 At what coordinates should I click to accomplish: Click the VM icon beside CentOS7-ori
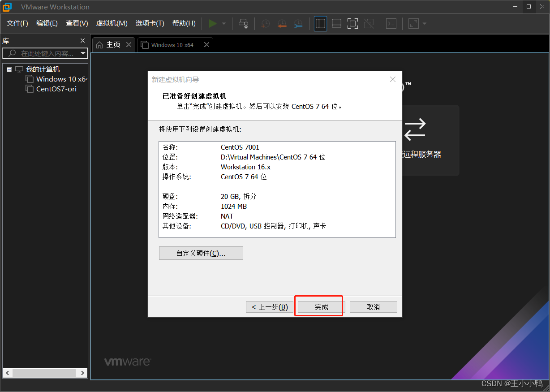pos(30,89)
